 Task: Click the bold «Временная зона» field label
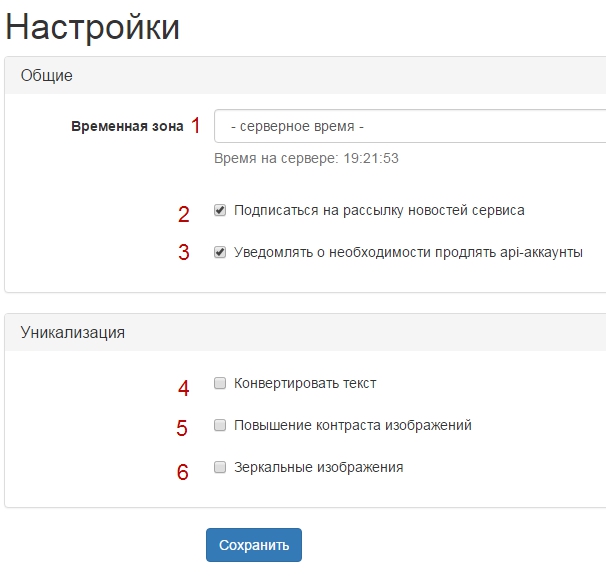127,127
